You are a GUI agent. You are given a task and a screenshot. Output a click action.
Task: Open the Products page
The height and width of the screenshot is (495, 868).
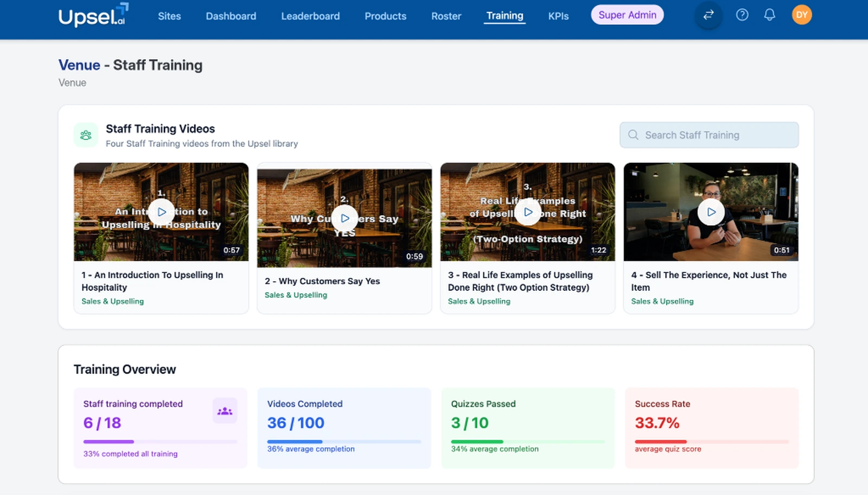[x=385, y=16]
